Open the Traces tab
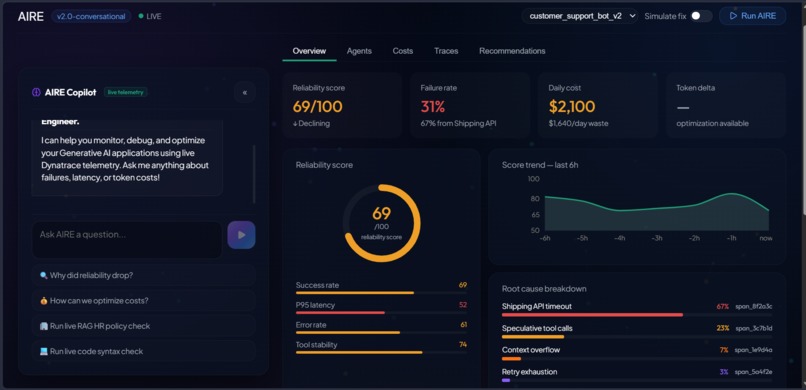 [446, 51]
